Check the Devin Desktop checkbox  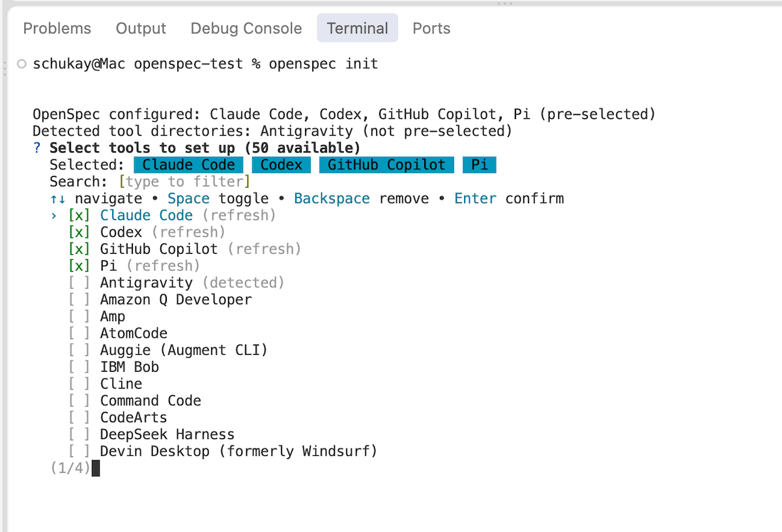pyautogui.click(x=80, y=453)
